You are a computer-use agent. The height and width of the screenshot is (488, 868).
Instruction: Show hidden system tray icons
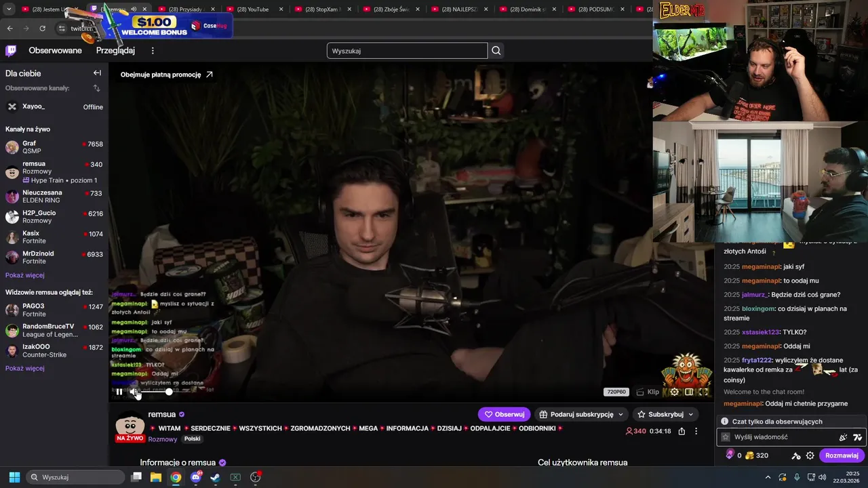(x=768, y=477)
